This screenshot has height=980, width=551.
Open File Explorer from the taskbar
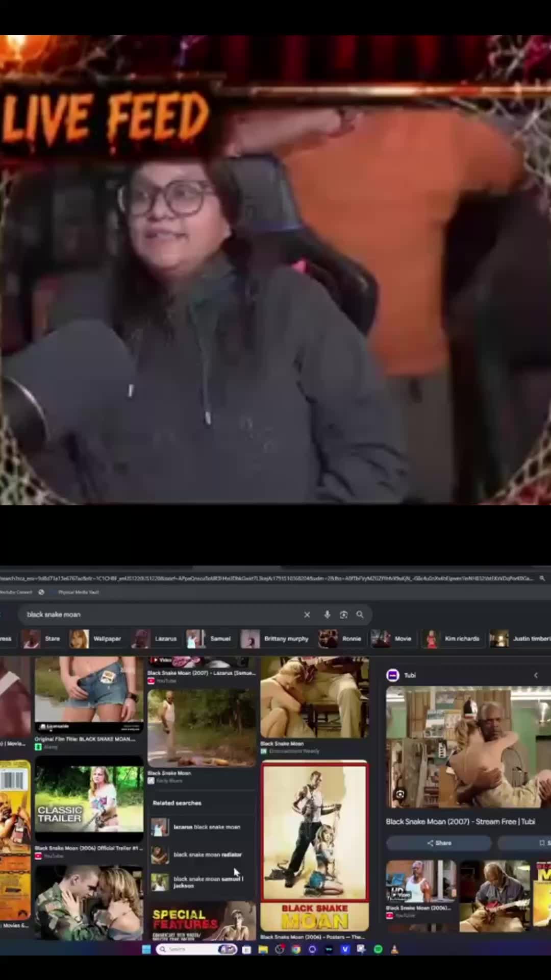(263, 949)
